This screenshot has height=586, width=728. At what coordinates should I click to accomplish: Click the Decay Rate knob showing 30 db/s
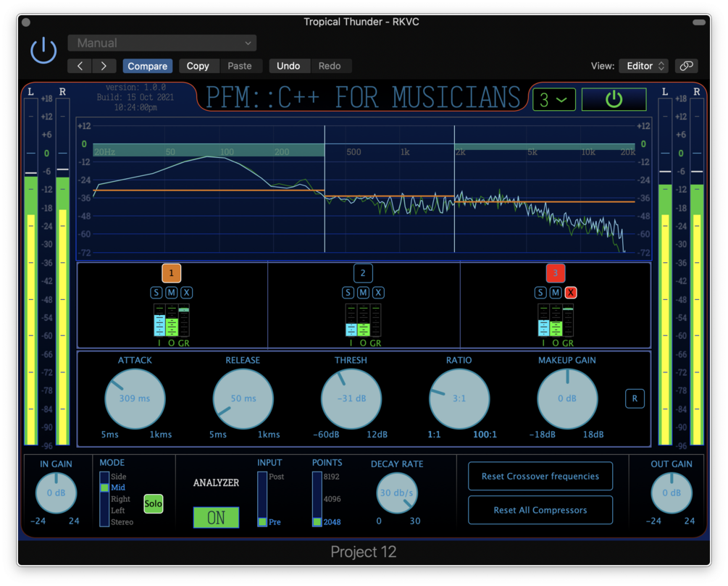click(x=396, y=493)
